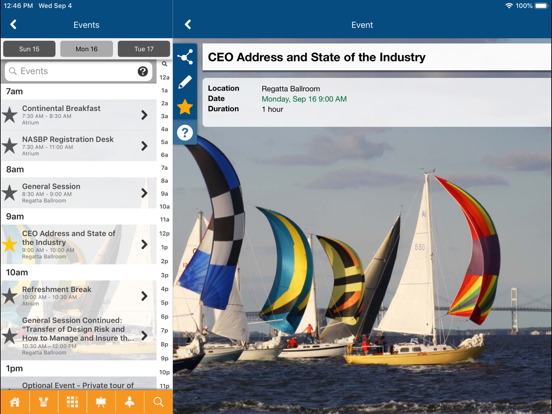The width and height of the screenshot is (552, 414).
Task: Tap the 12:46 PM clock in status bar
Action: [18, 6]
